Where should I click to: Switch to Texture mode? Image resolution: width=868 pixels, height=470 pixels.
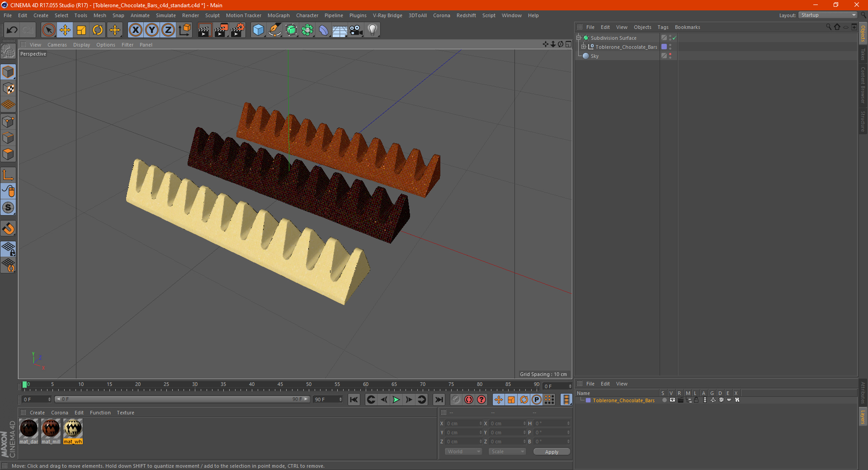8,88
